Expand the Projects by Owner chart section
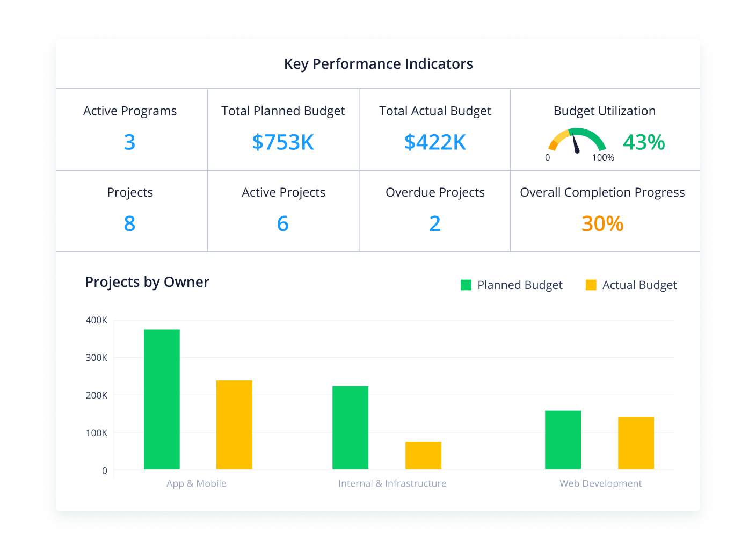 pos(147,281)
